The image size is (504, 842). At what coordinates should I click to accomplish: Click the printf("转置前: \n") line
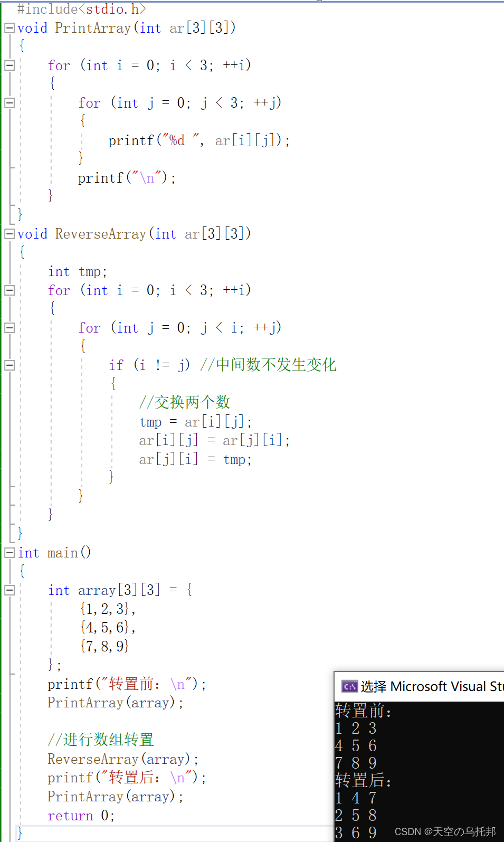tap(127, 684)
